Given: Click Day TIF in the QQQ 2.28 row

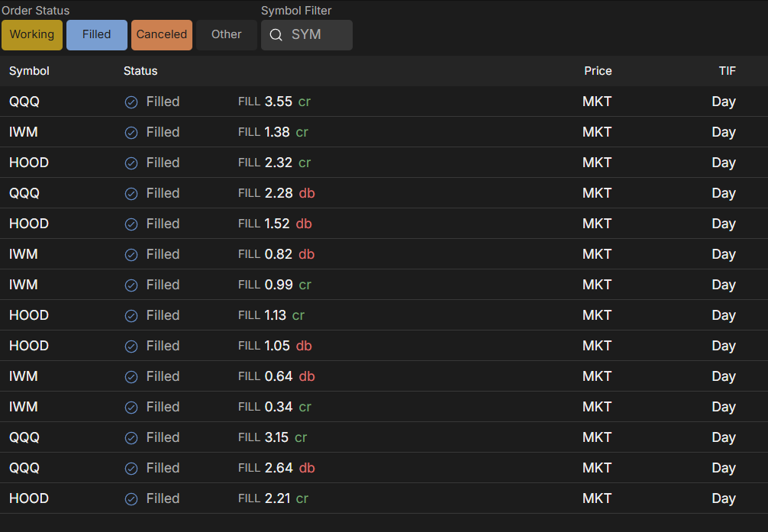Looking at the screenshot, I should (x=724, y=194).
